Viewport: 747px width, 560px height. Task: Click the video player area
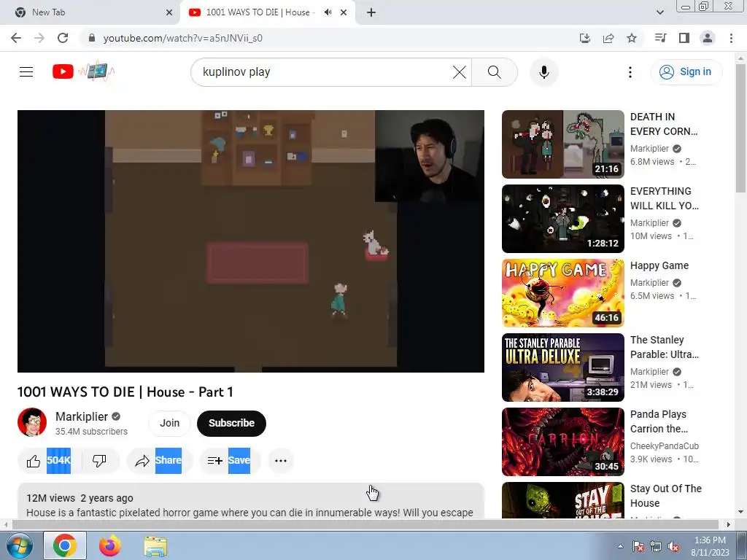point(251,241)
